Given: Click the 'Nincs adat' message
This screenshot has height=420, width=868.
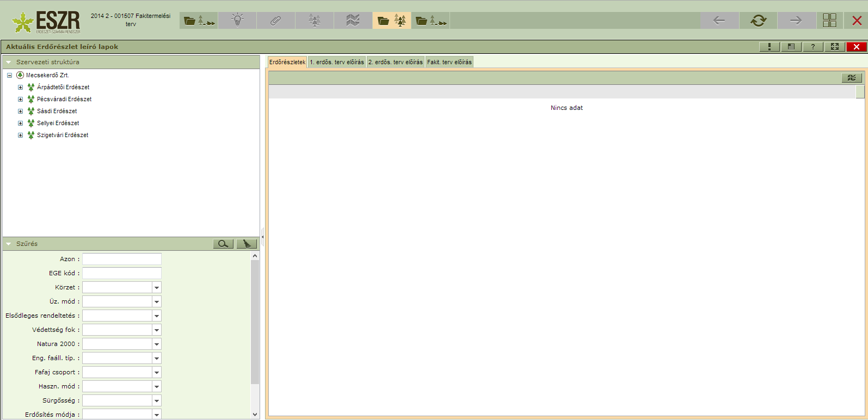Looking at the screenshot, I should click(567, 108).
